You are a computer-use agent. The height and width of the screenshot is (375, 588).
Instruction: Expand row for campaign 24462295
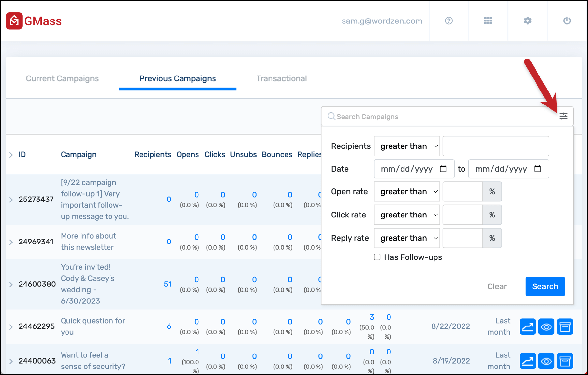point(11,327)
